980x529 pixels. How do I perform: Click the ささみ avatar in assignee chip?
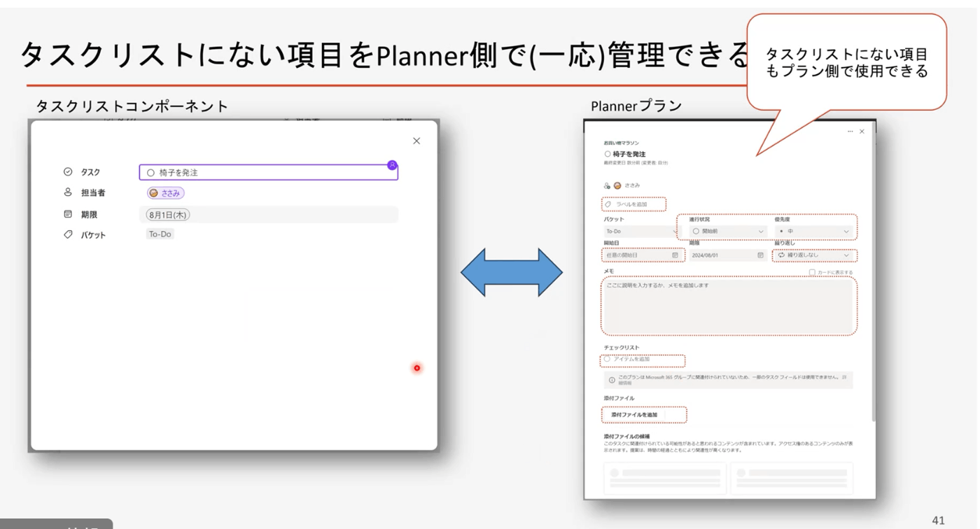coord(154,193)
